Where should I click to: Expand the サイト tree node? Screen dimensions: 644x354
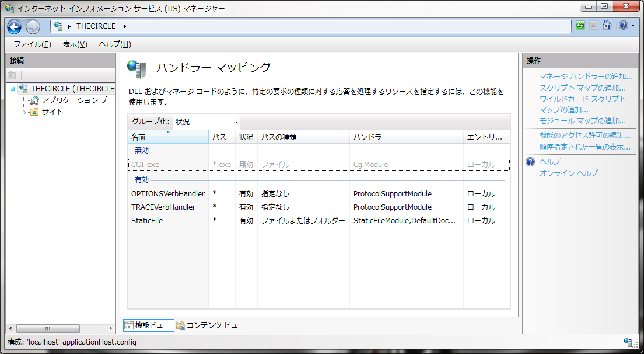pos(24,112)
